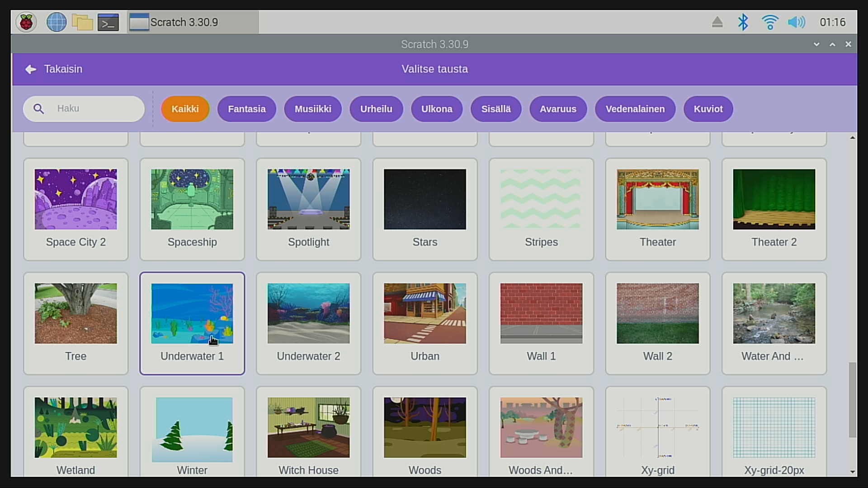Maximize the Scratch window
The width and height of the screenshot is (868, 488).
[x=832, y=44]
